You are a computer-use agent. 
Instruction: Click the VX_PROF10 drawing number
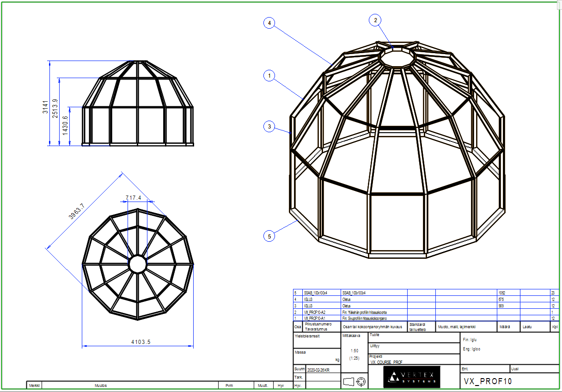488,381
